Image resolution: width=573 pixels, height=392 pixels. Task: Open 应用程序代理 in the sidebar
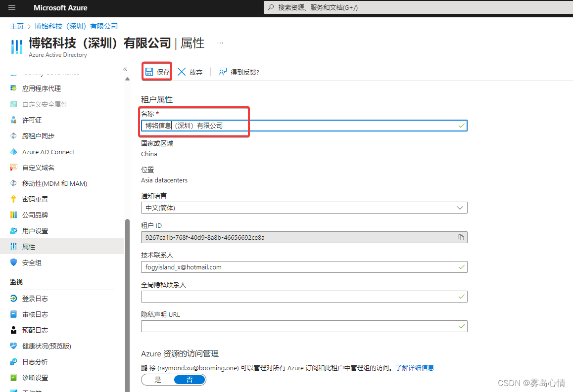pos(41,88)
